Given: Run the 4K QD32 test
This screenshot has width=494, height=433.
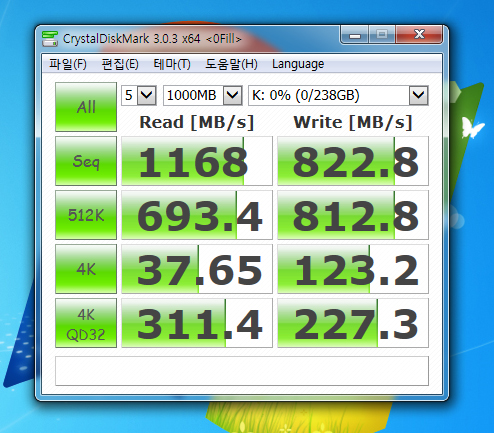Looking at the screenshot, I should (x=86, y=323).
